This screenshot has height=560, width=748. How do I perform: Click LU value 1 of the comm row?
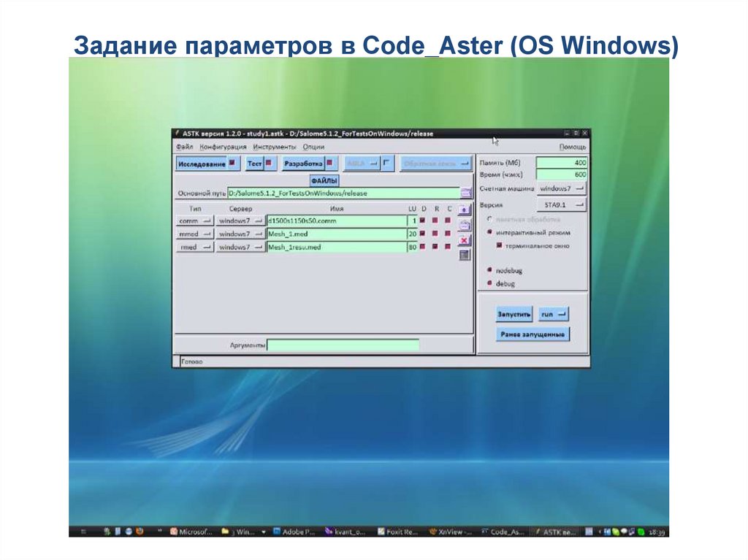click(x=413, y=220)
